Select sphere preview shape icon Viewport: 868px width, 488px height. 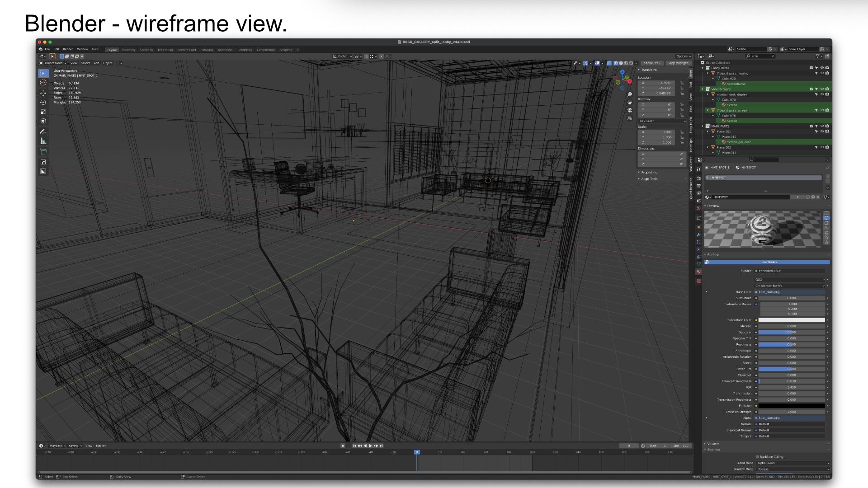click(x=826, y=218)
